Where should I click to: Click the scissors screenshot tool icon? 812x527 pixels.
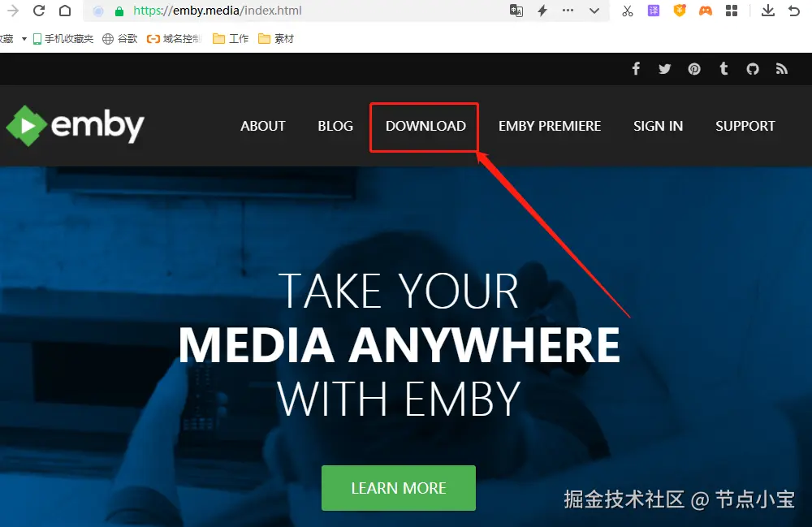tap(628, 11)
